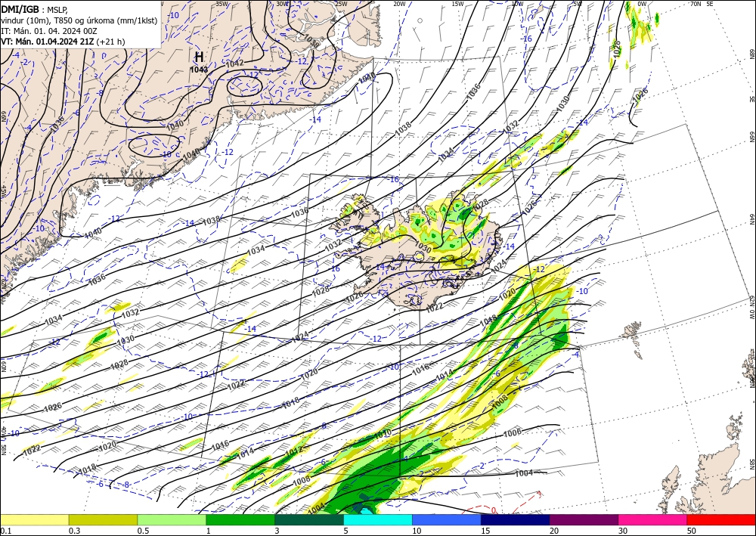Select the green 1 mm legend swatch
Screen dimensions: 756x536
[240, 519]
